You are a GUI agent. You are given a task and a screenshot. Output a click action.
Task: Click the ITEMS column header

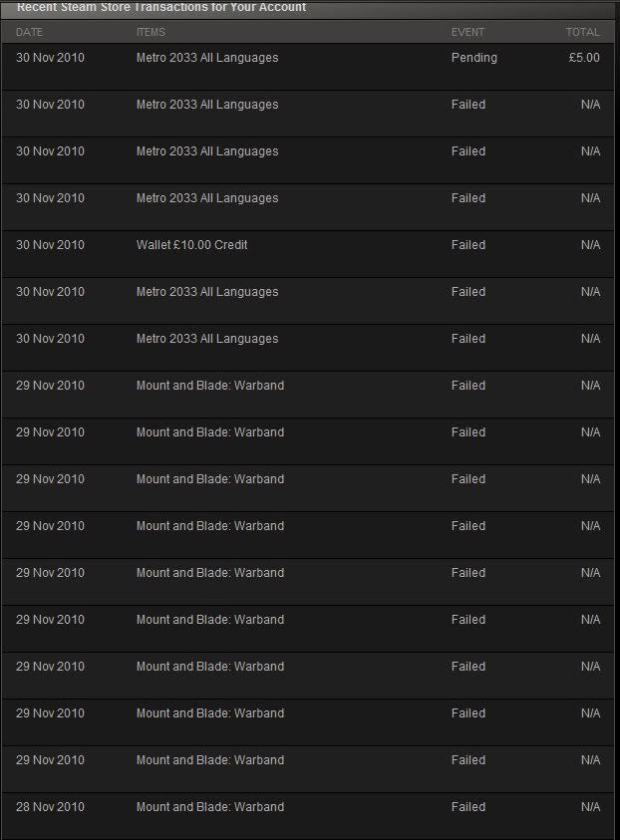(x=151, y=32)
